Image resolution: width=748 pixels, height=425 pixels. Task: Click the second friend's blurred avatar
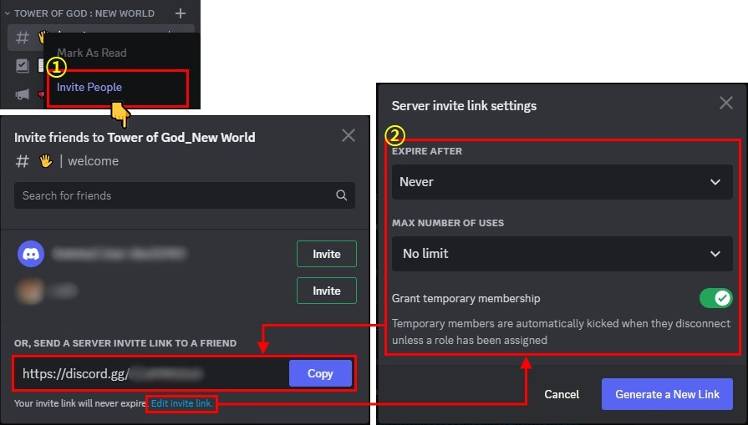point(31,290)
